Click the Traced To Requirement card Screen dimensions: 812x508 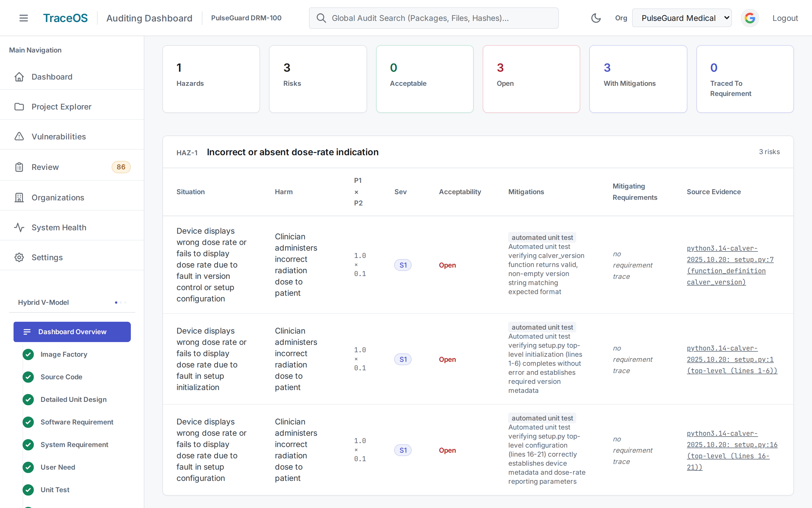click(x=745, y=79)
